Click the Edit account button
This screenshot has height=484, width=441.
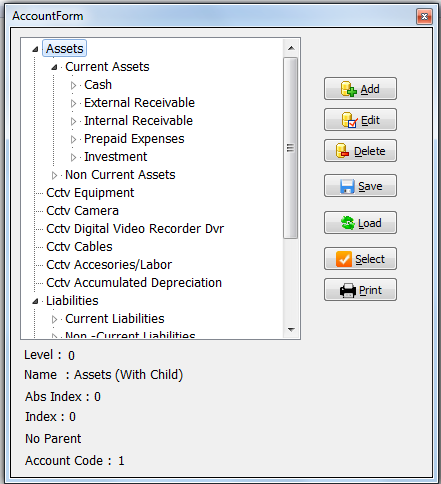pos(360,119)
